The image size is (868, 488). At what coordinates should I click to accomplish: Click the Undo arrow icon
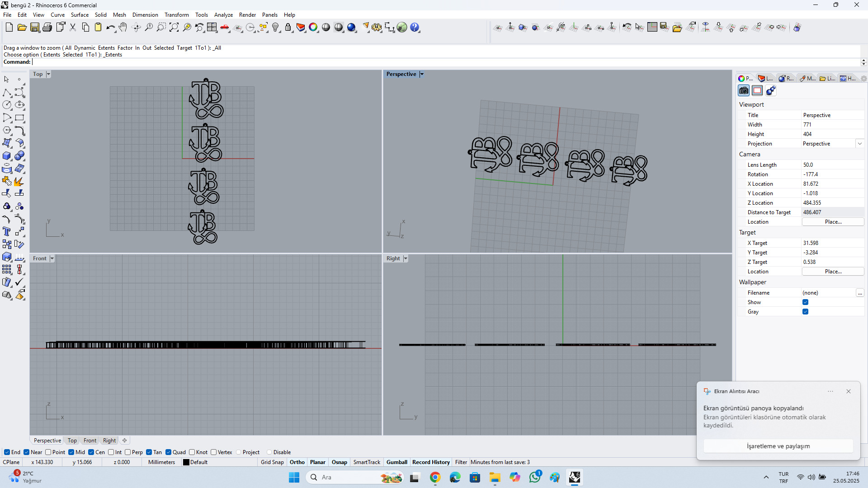pyautogui.click(x=110, y=28)
